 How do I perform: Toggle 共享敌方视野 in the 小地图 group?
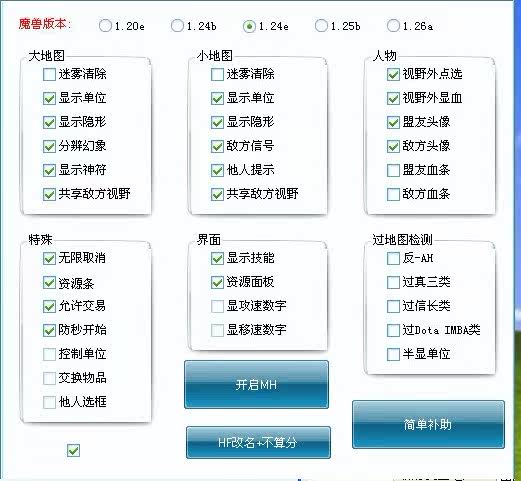pos(217,194)
